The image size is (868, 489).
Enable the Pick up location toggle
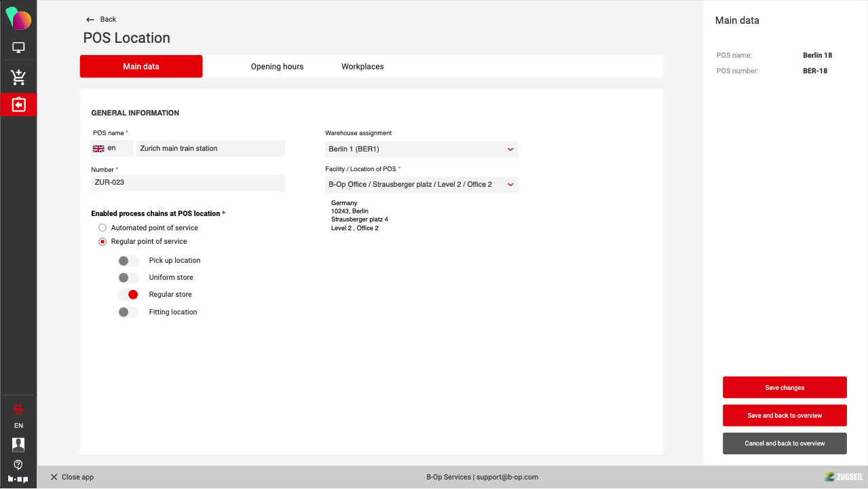point(128,261)
